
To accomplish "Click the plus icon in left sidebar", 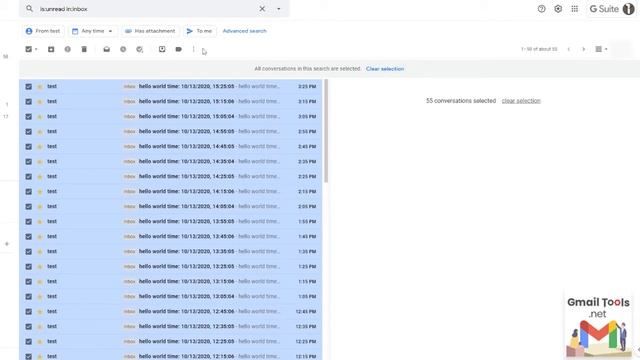I will (7, 244).
